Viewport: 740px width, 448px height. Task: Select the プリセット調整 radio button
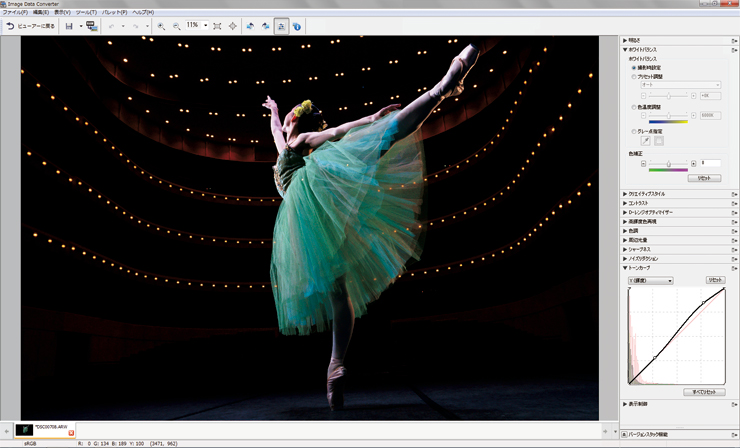634,77
